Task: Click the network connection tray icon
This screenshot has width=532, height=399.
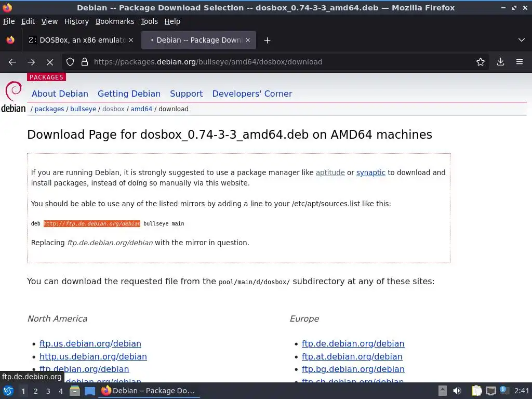Action: 490,391
